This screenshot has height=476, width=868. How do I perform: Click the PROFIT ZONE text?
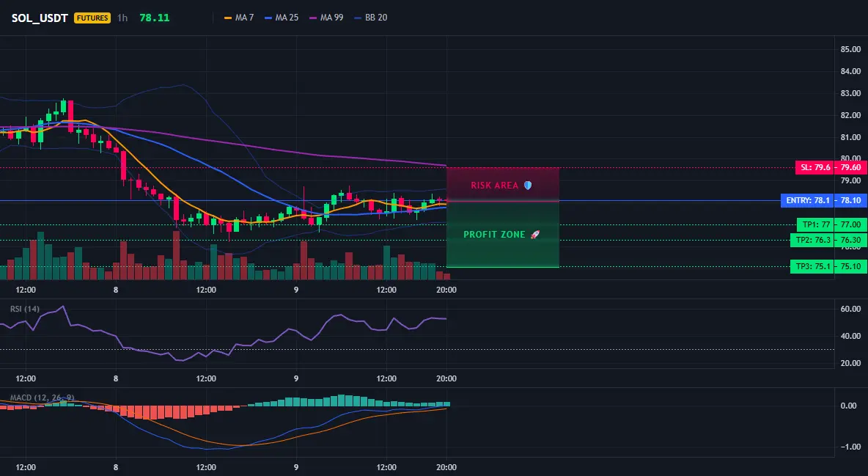pyautogui.click(x=494, y=235)
